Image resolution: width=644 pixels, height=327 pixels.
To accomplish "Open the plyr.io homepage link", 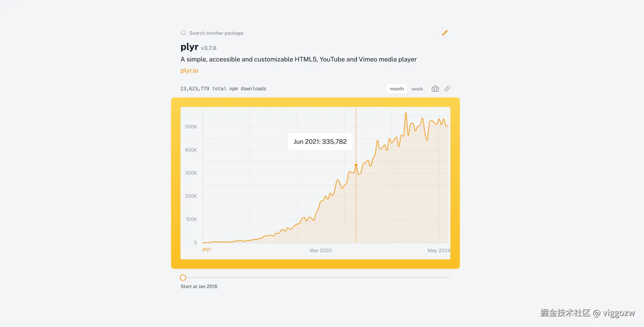I will [x=189, y=70].
